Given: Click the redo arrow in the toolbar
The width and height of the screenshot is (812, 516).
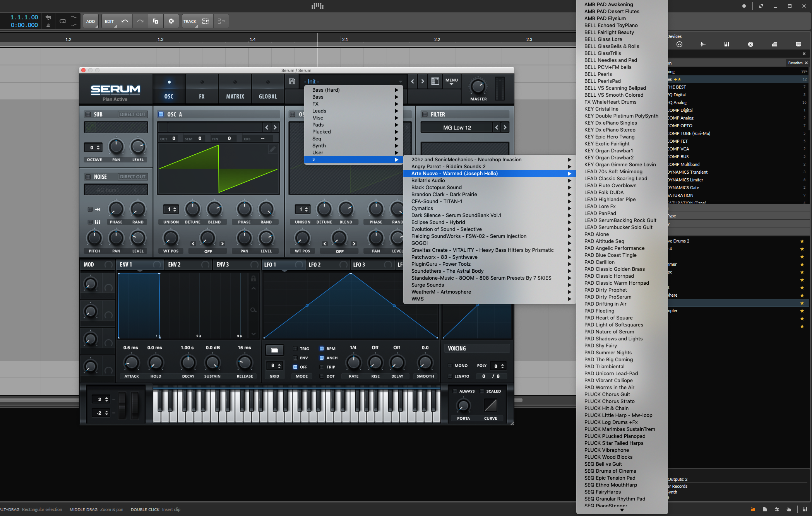Looking at the screenshot, I should coord(140,21).
